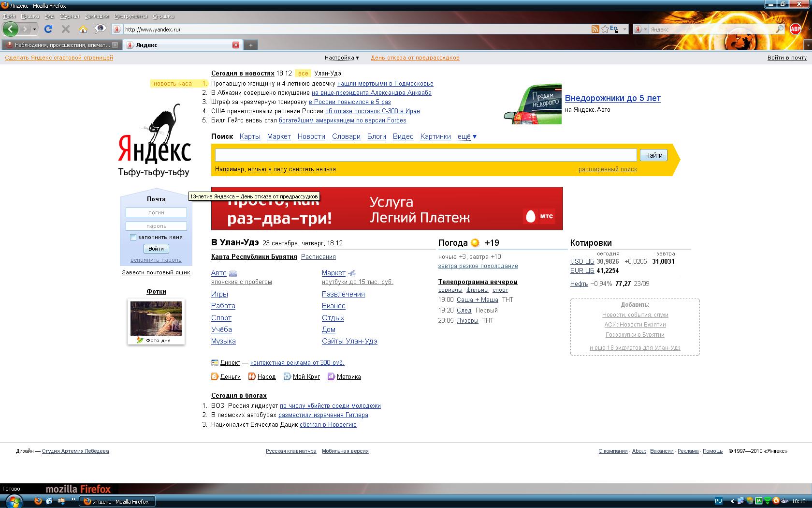812x508 pixels.
Task: Click the Windows Start button
Action: pos(13,501)
